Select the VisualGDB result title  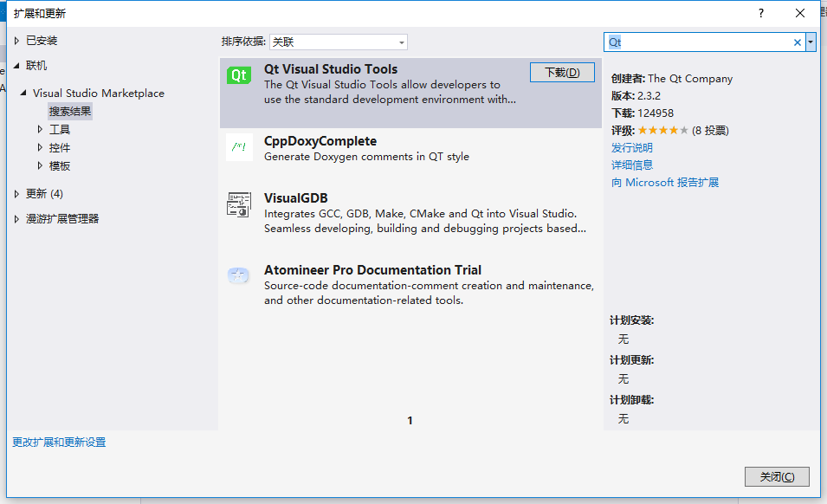[296, 198]
